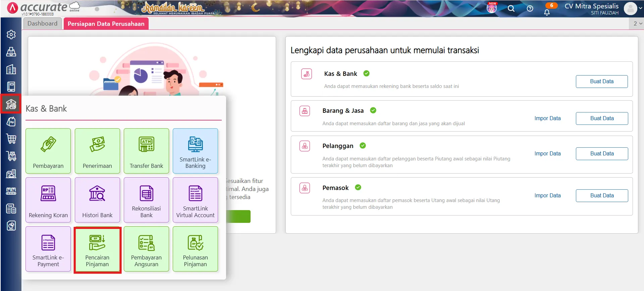644x291 pixels.
Task: Open the Kas & Bank sidebar icon
Action: (11, 104)
